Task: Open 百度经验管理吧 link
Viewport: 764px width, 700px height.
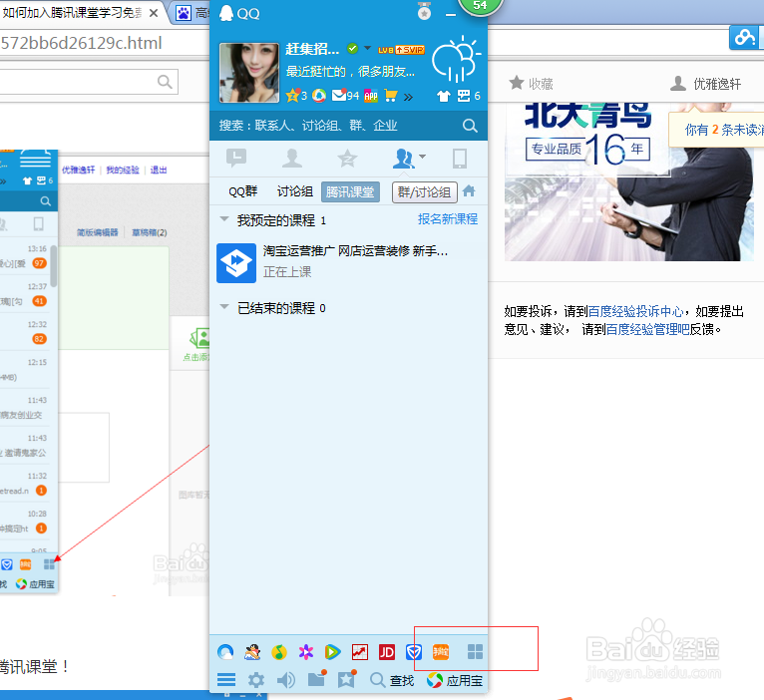Action: (x=647, y=329)
